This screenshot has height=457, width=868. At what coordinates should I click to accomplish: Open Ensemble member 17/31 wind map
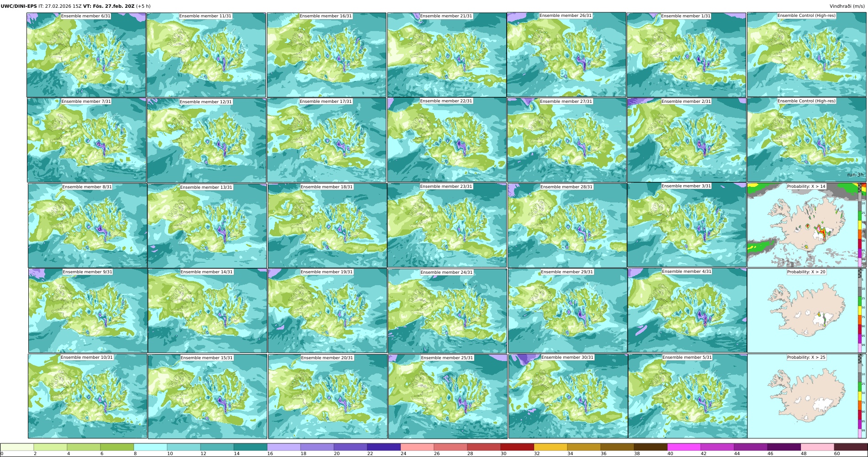point(327,140)
